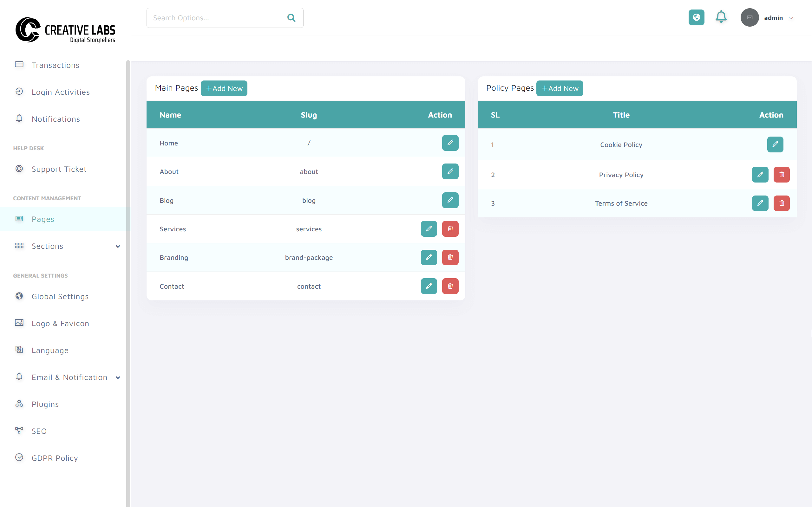Click the globe language icon in the top bar
The width and height of the screenshot is (812, 507).
click(x=696, y=17)
